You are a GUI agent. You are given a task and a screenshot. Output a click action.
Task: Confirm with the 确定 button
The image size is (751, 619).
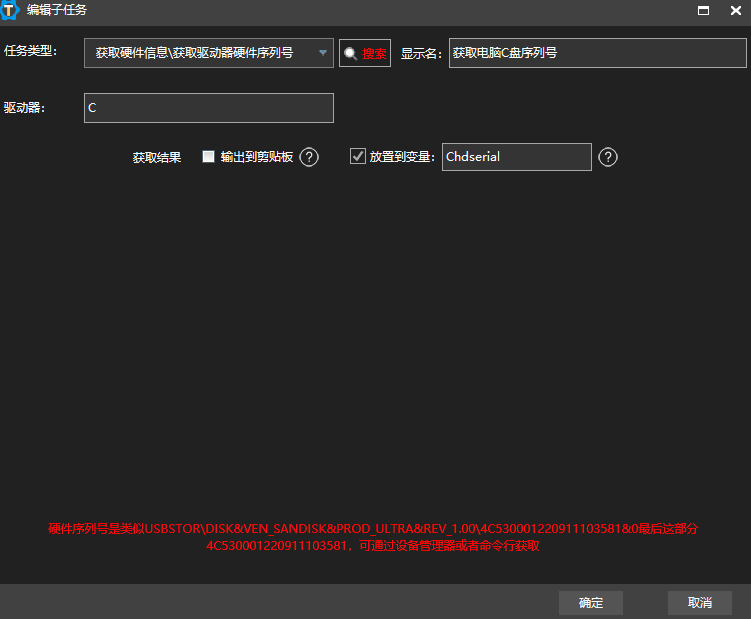[x=591, y=602]
